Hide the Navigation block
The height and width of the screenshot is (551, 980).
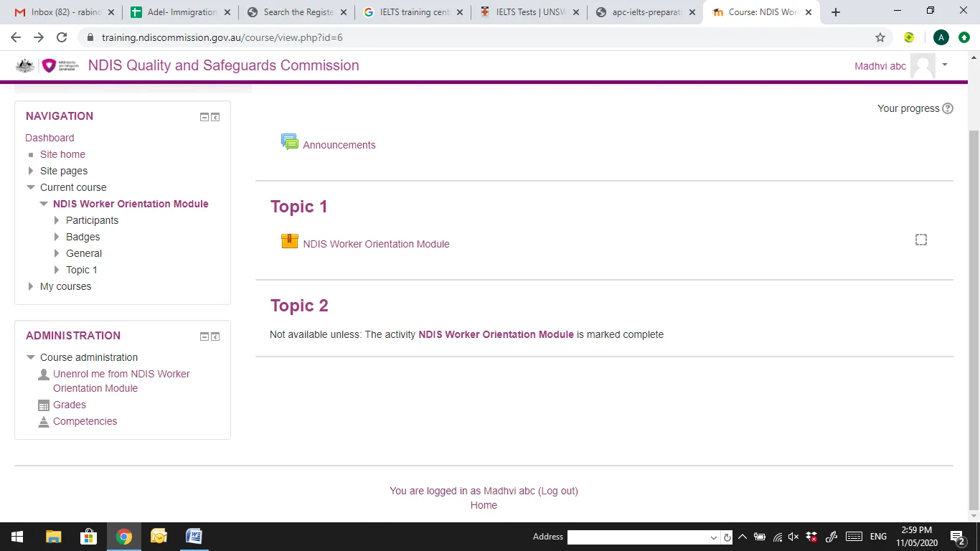point(204,117)
